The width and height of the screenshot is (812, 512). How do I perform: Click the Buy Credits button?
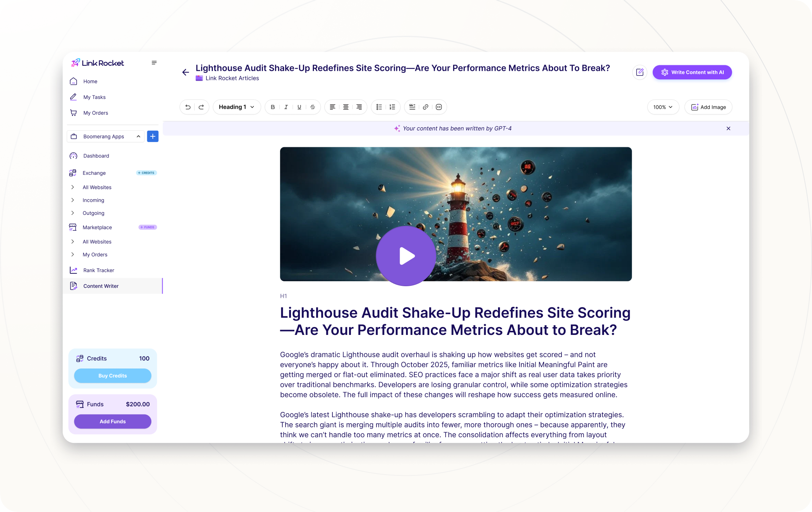tap(112, 376)
